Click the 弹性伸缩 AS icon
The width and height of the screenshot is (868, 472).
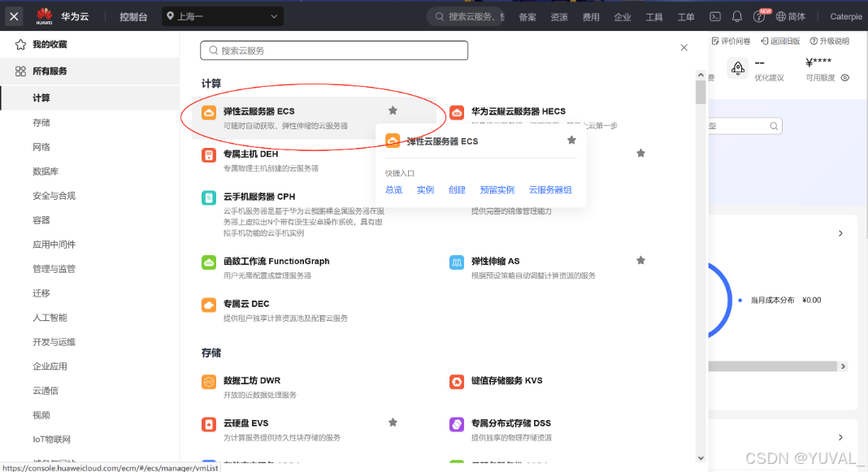[x=457, y=262]
